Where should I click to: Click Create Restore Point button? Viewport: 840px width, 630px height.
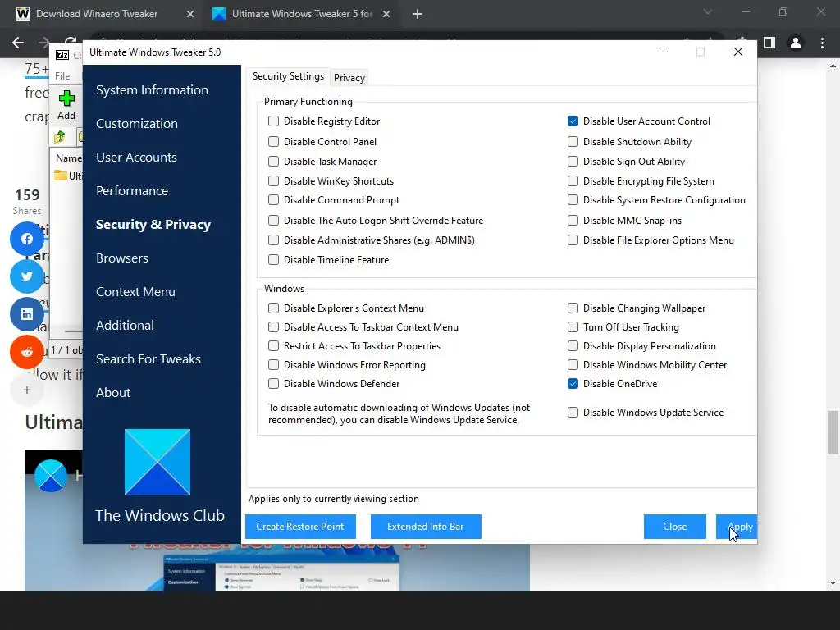[300, 527]
